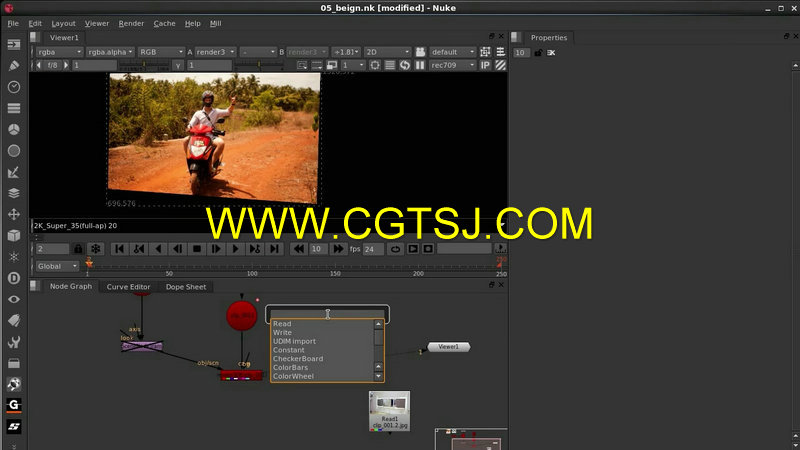The image size is (800, 450).
Task: Open the Edit menu
Action: click(35, 23)
